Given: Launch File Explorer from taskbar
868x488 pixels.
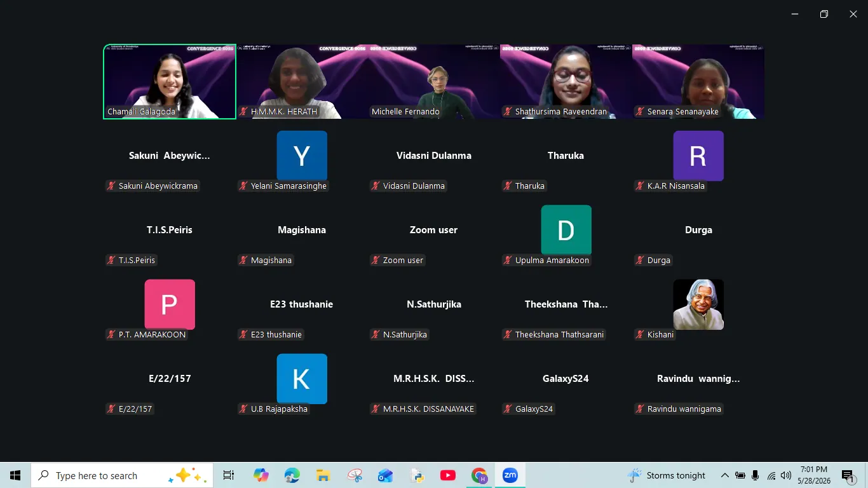Looking at the screenshot, I should tap(323, 475).
